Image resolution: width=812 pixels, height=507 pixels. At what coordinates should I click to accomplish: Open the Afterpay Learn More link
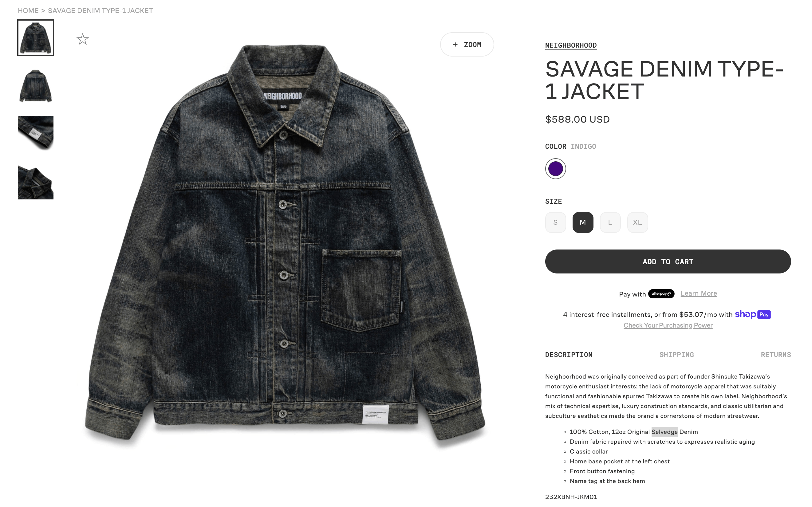click(x=699, y=293)
